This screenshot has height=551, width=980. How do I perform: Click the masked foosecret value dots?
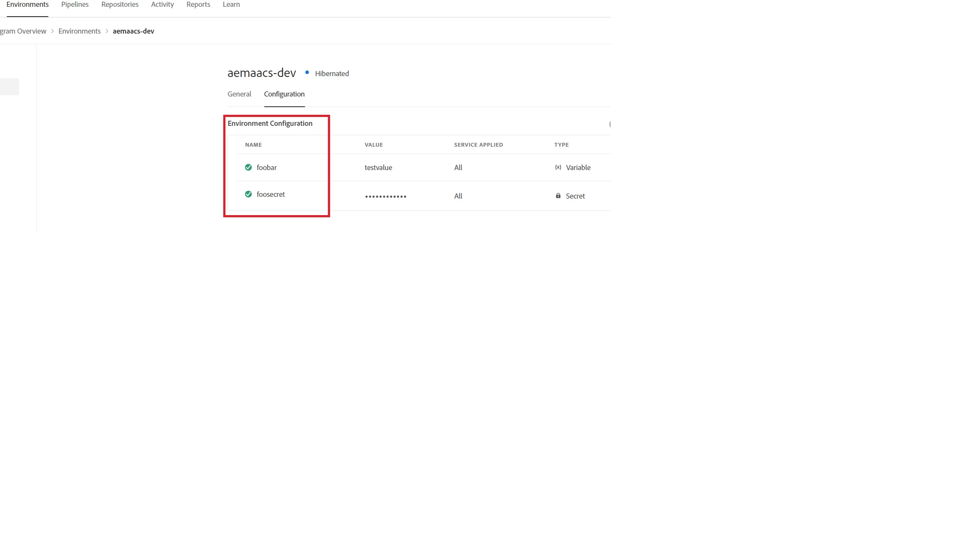(385, 196)
